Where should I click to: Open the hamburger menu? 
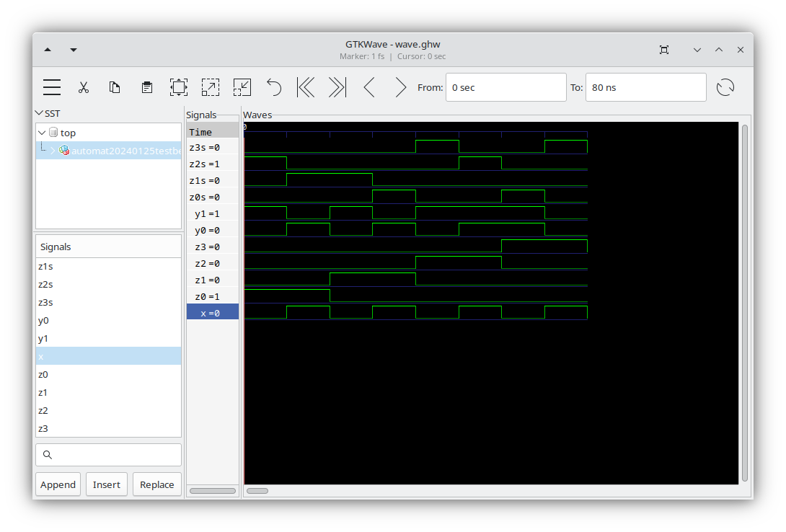coord(51,87)
